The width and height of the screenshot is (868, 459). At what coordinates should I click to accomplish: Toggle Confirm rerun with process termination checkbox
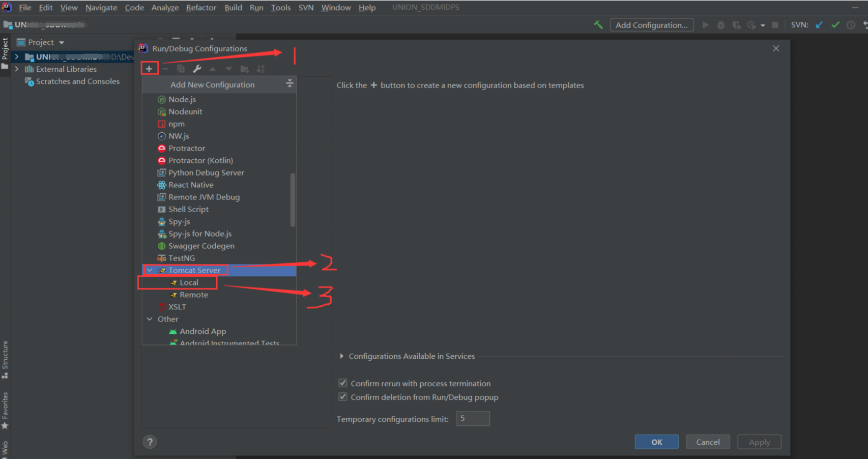click(x=343, y=383)
